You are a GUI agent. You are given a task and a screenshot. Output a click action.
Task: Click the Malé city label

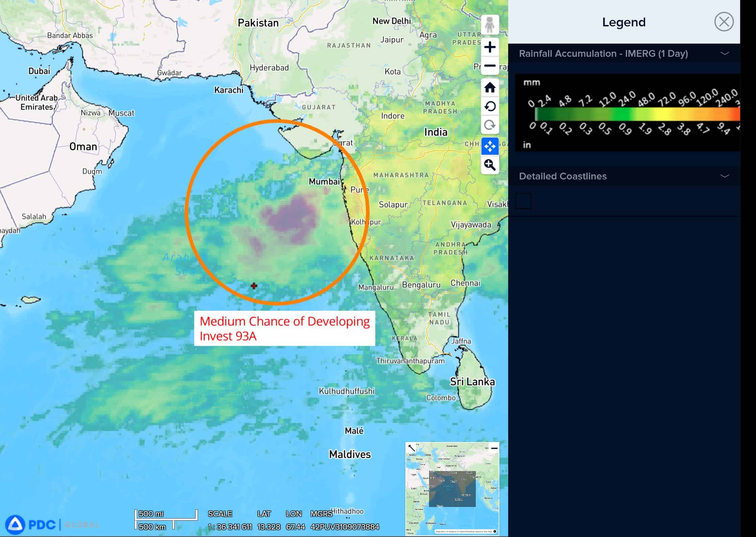click(x=354, y=431)
